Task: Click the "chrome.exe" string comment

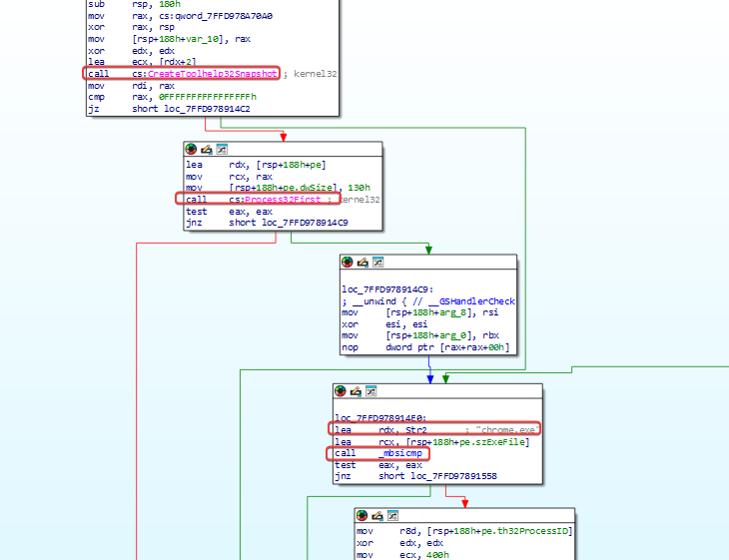Action: (x=506, y=430)
